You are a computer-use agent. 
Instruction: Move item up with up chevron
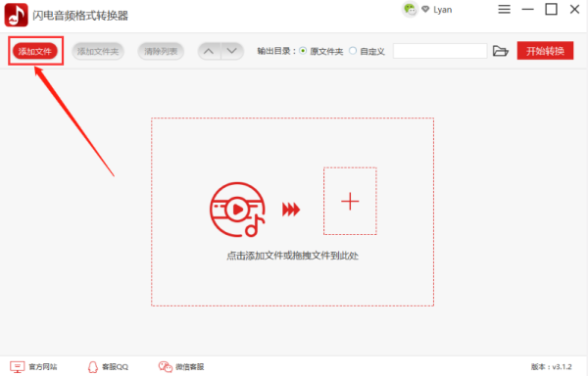210,51
